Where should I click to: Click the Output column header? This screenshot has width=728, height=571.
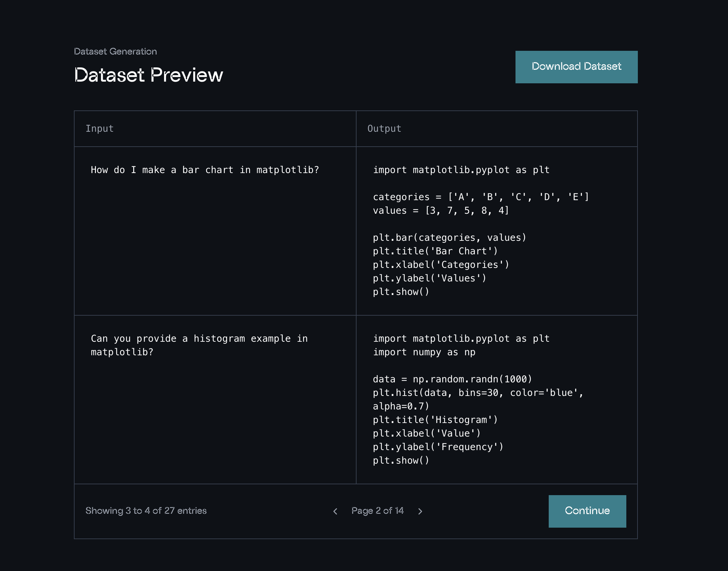384,129
